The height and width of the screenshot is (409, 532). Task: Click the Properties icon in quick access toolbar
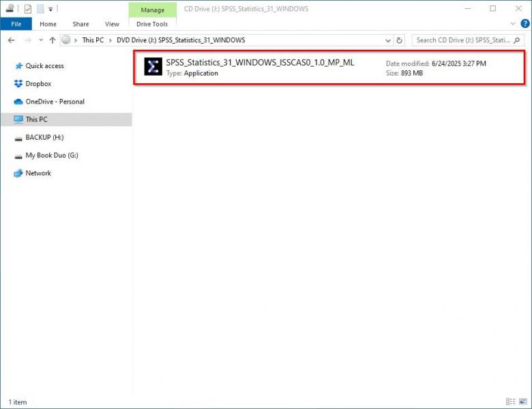[27, 9]
